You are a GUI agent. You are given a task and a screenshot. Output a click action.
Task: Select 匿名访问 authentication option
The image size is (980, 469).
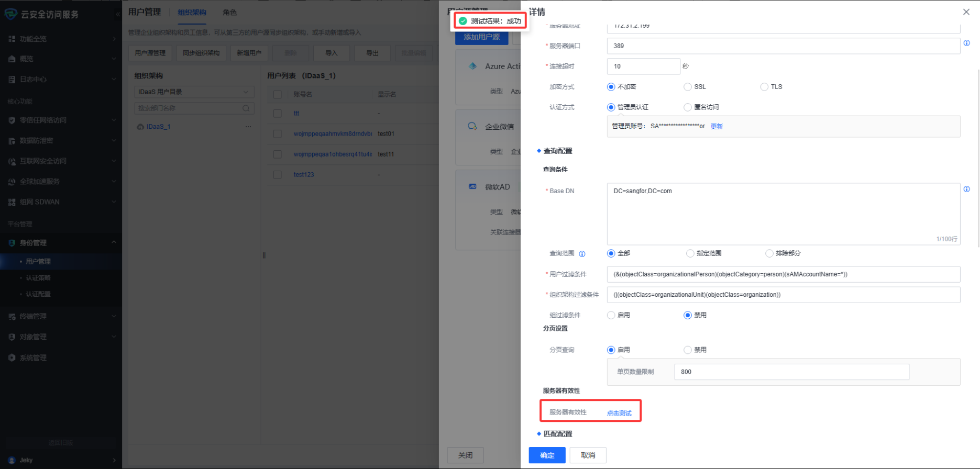pyautogui.click(x=687, y=107)
